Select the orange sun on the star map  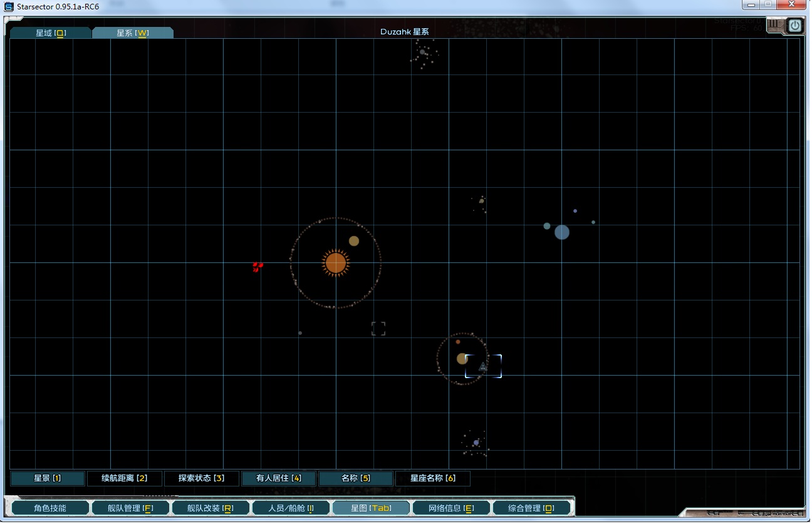pyautogui.click(x=336, y=263)
